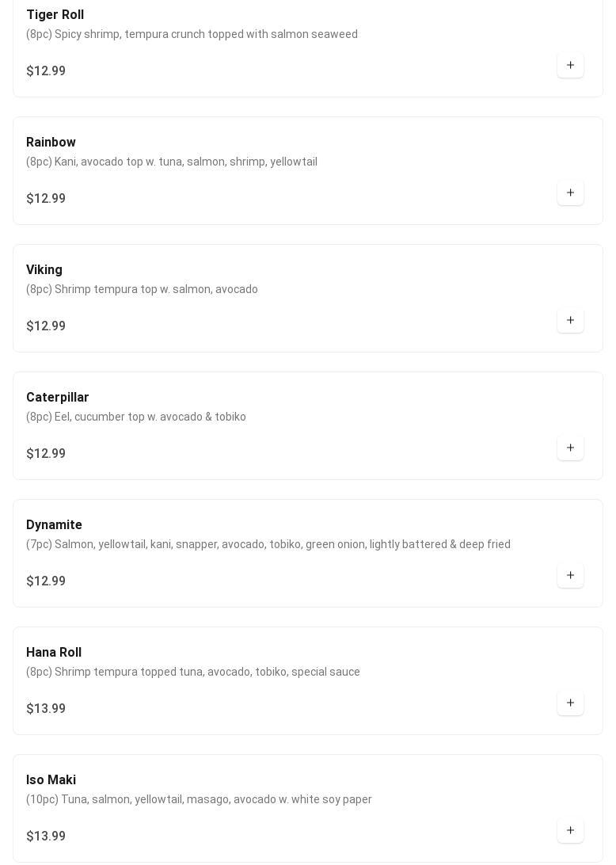Click the Hana Roll $13.99 price
This screenshot has height=865, width=616.
click(46, 708)
